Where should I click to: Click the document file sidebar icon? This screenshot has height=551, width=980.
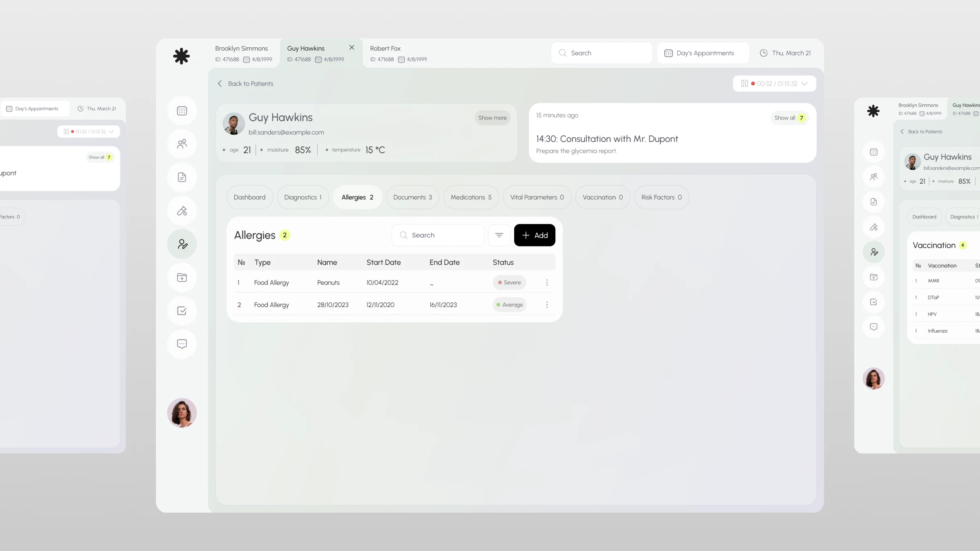point(182,177)
